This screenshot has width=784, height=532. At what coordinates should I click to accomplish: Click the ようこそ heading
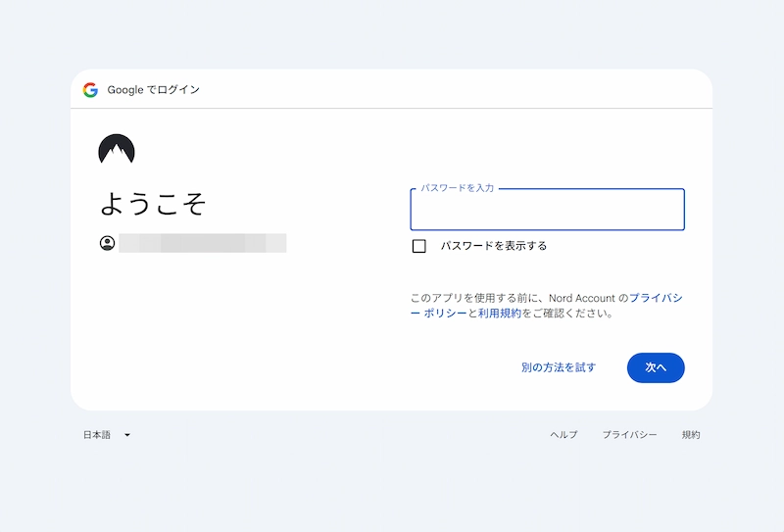pos(153,204)
